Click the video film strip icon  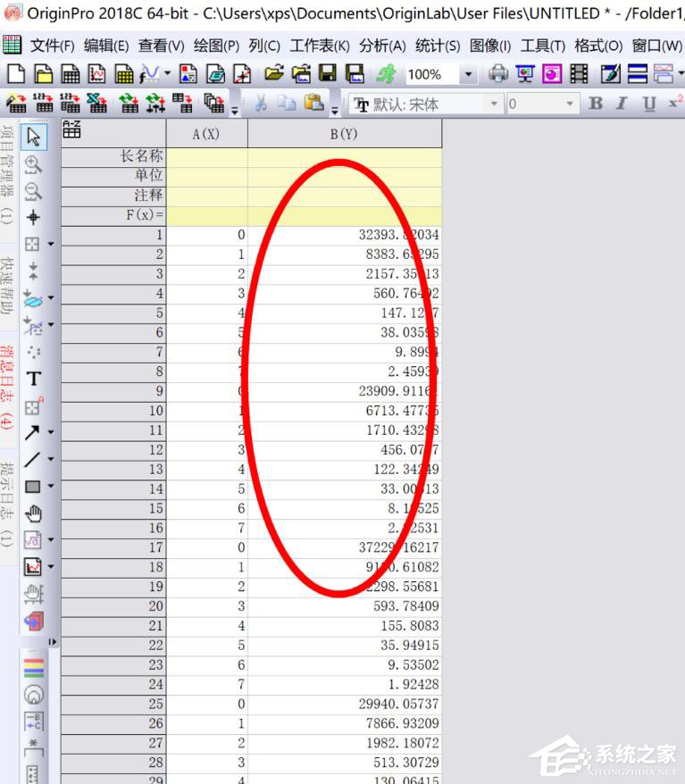579,74
